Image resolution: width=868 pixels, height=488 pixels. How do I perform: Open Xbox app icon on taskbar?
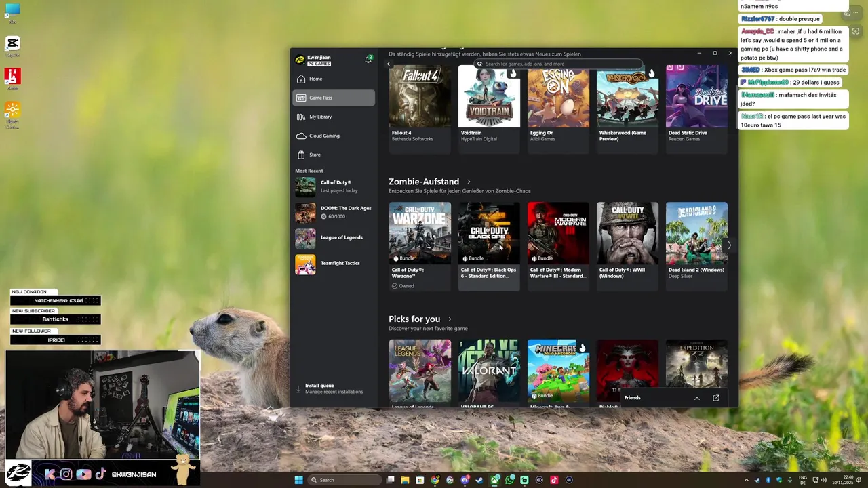(x=494, y=480)
